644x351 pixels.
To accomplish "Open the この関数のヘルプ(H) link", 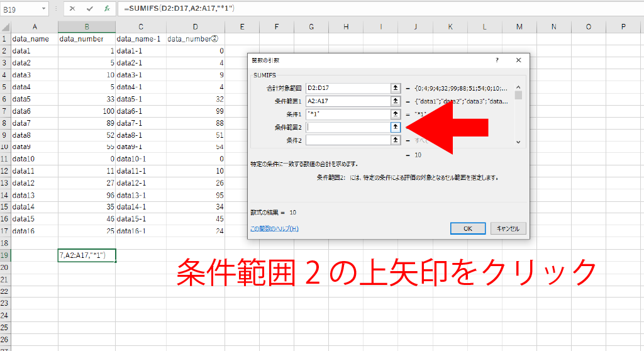I will [274, 228].
